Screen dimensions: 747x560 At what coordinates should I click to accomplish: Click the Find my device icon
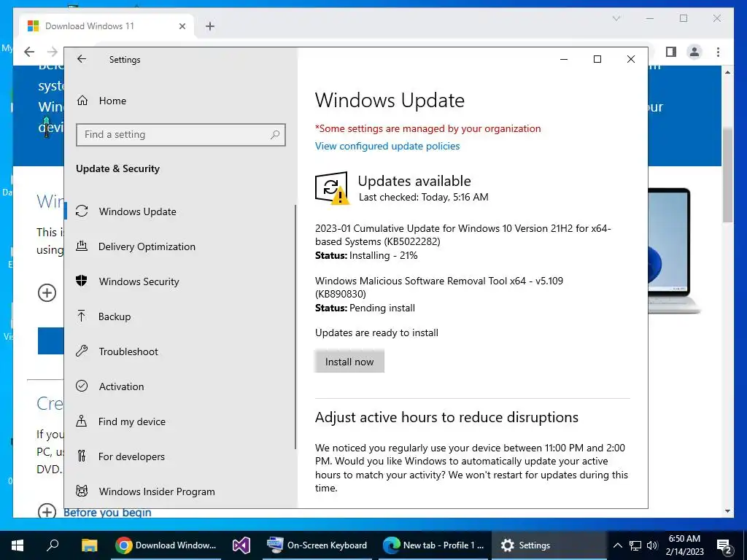(82, 421)
